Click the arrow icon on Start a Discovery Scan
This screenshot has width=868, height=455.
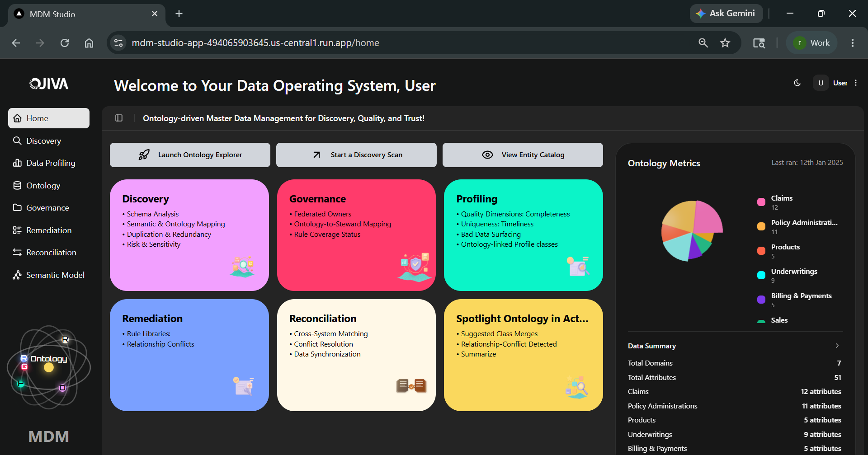pyautogui.click(x=316, y=155)
